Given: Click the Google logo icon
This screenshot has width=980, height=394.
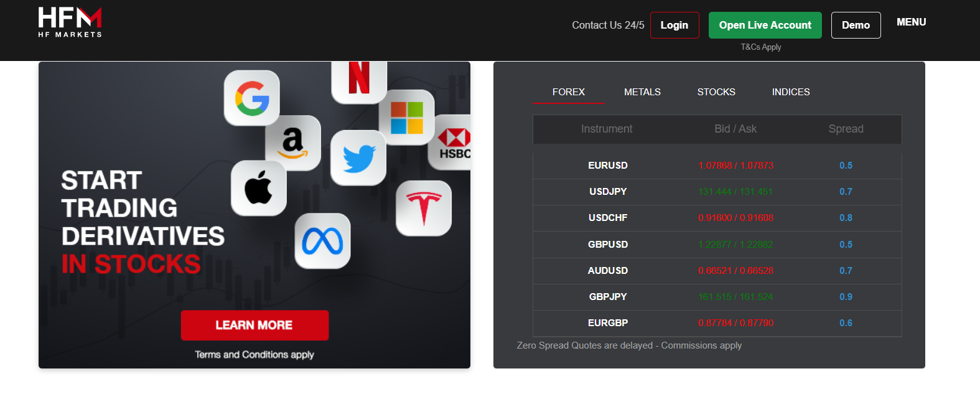Looking at the screenshot, I should pyautogui.click(x=252, y=98).
